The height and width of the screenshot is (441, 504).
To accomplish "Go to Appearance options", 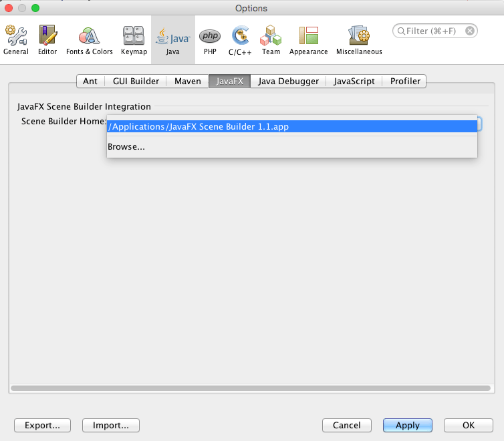I will (308, 40).
